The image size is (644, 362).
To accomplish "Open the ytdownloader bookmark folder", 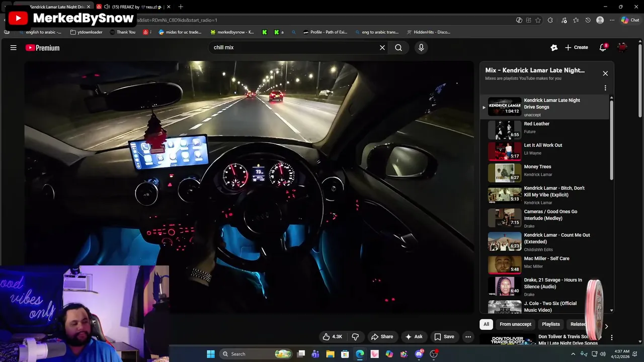I will point(87,32).
